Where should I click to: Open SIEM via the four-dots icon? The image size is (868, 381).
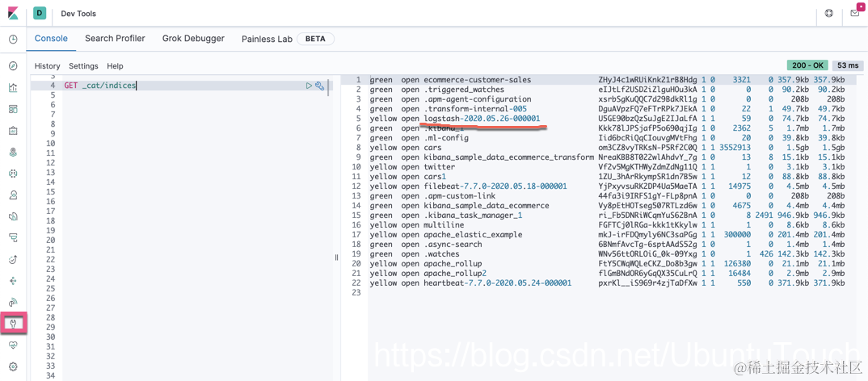13,280
